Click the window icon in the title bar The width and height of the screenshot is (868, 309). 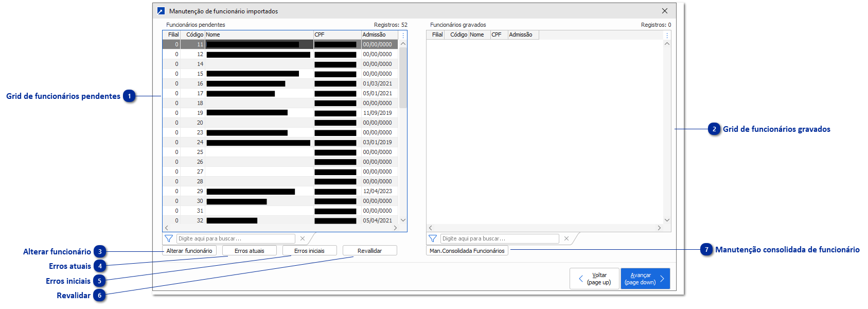[161, 11]
